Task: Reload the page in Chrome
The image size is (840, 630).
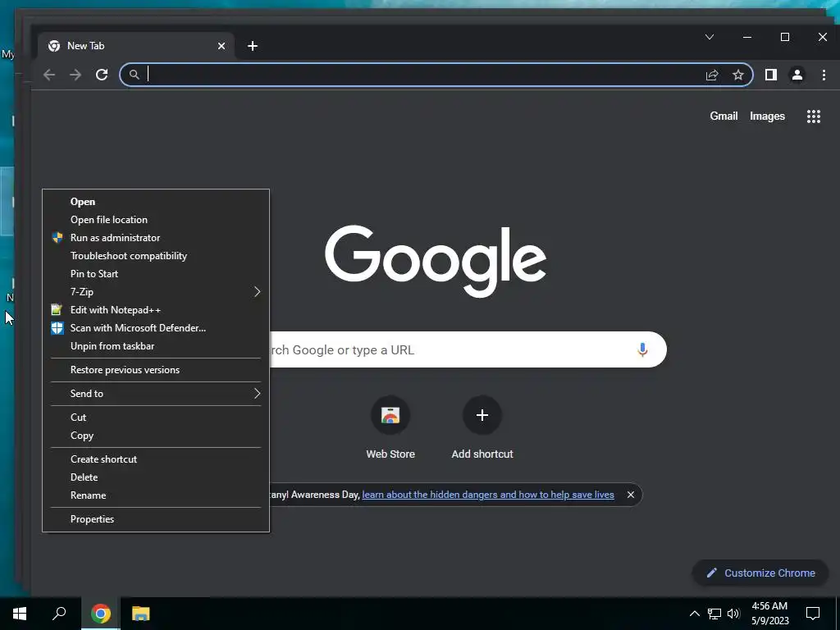Action: pyautogui.click(x=102, y=75)
